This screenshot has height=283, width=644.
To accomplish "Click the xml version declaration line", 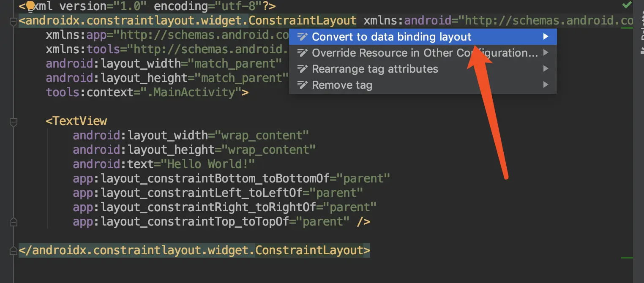I will (147, 6).
